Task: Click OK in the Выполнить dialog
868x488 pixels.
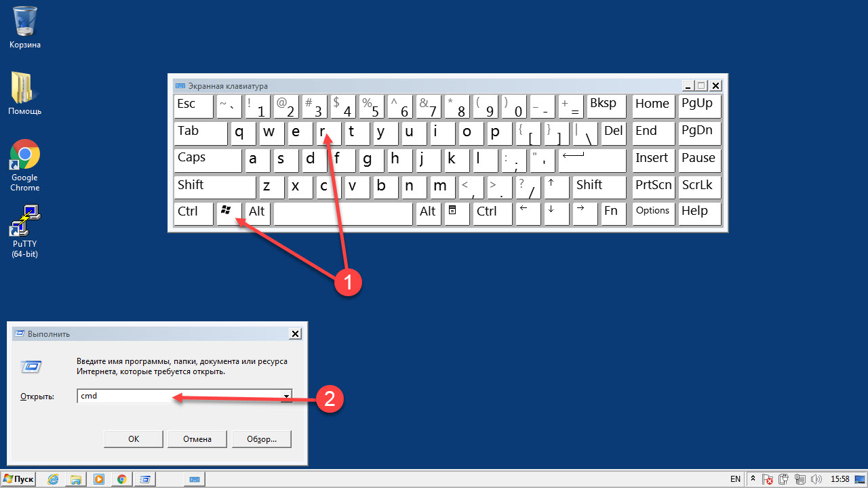Action: tap(134, 439)
